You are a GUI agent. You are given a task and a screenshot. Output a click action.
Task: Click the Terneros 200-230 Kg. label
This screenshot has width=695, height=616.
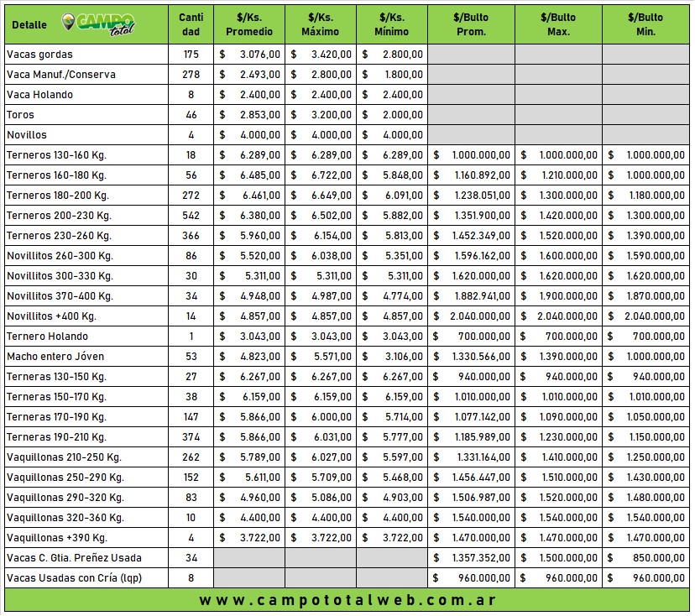58,216
